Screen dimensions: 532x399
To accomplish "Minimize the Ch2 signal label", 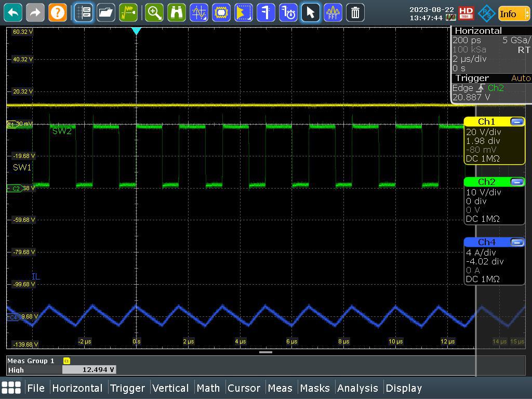I will tap(516, 182).
